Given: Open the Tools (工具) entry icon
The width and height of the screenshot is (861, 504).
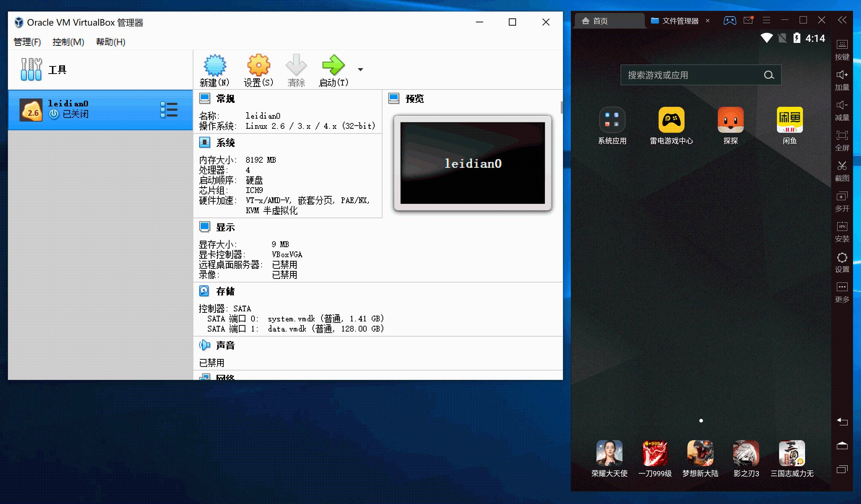Looking at the screenshot, I should [x=31, y=69].
